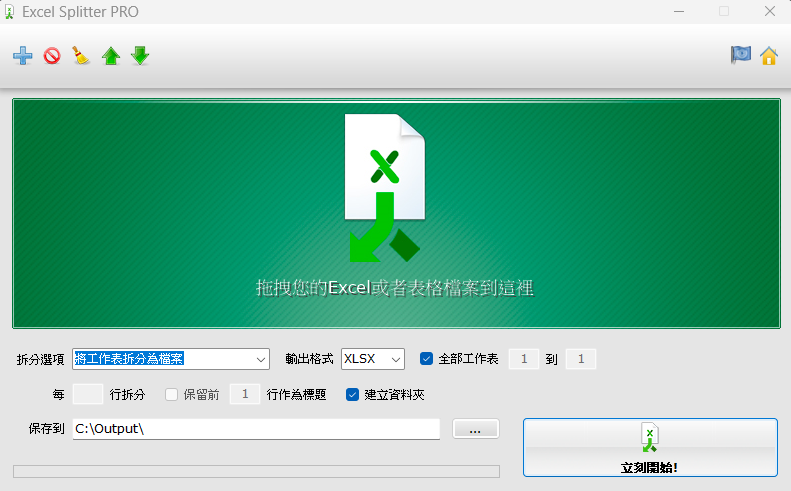Screen dimensions: 791x491
Task: Click the rows-per-split field after 每
Action: click(88, 394)
